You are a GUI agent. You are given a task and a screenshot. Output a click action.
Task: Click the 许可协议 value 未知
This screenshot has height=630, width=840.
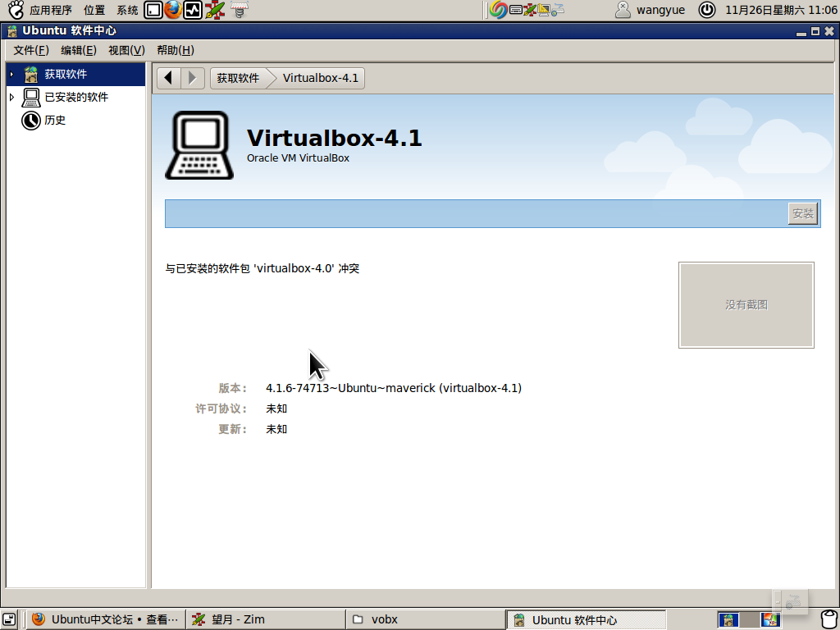click(x=276, y=409)
